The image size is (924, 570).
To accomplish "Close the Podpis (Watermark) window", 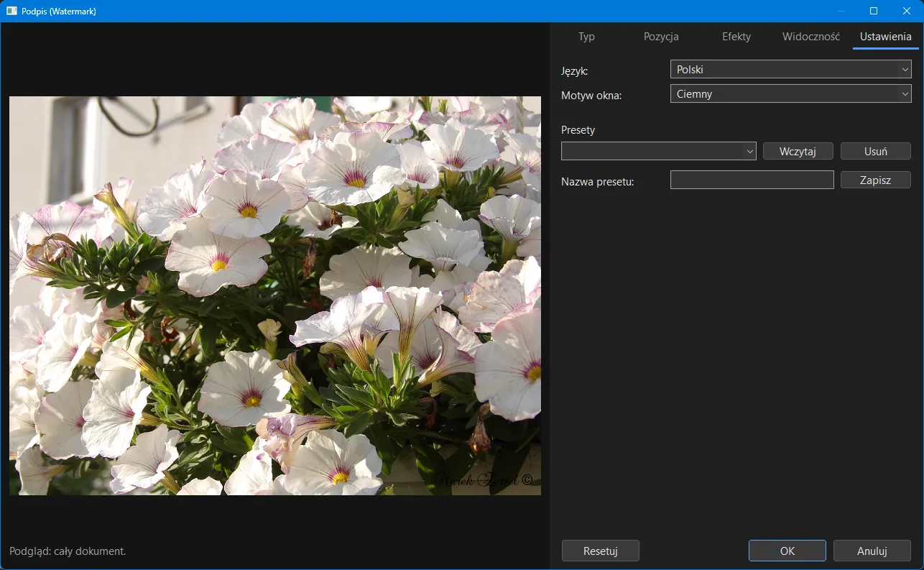I will coord(907,11).
